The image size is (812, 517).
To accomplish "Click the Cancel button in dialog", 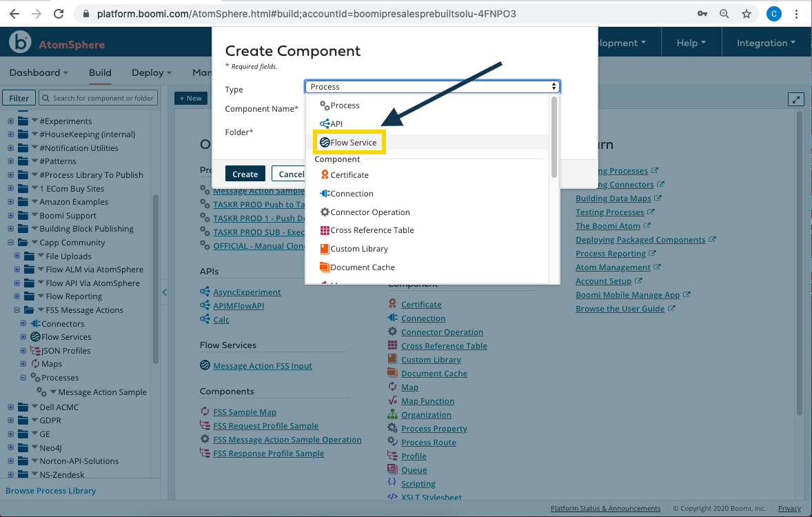I will pyautogui.click(x=290, y=174).
